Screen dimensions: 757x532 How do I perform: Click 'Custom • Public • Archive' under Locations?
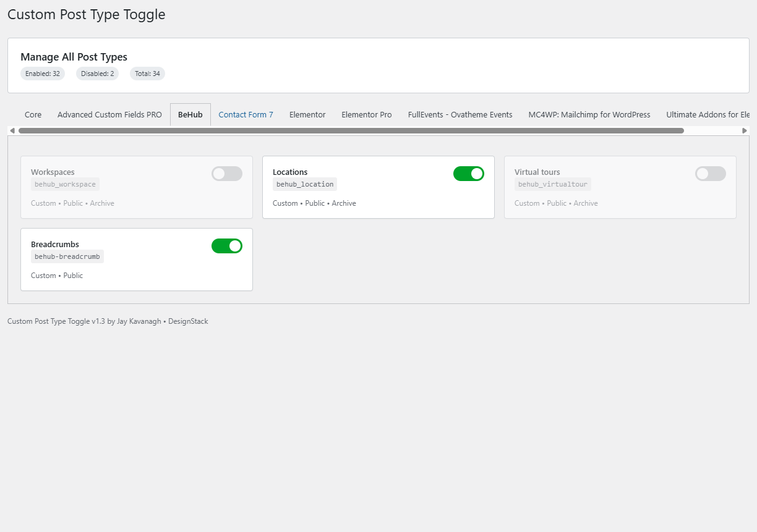pos(314,203)
